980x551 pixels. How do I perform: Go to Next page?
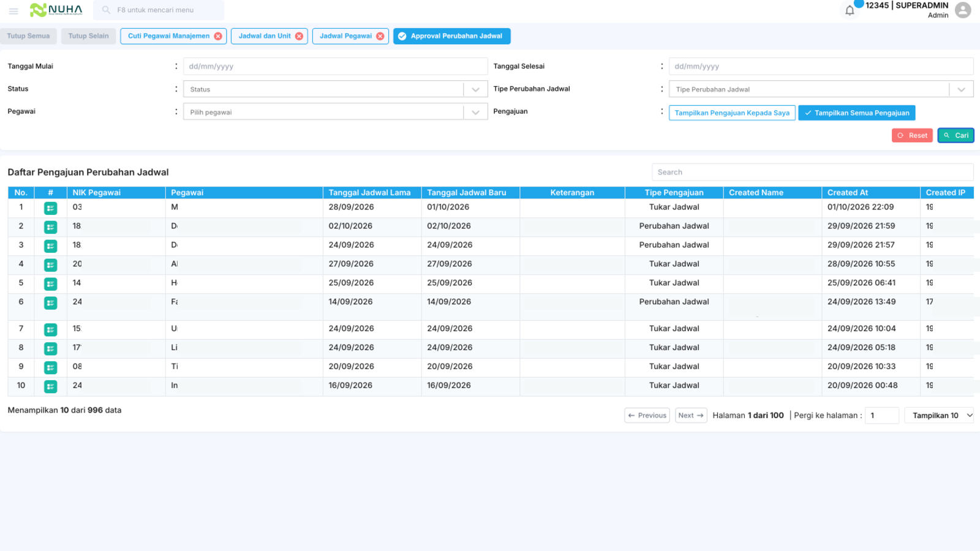[x=691, y=415]
